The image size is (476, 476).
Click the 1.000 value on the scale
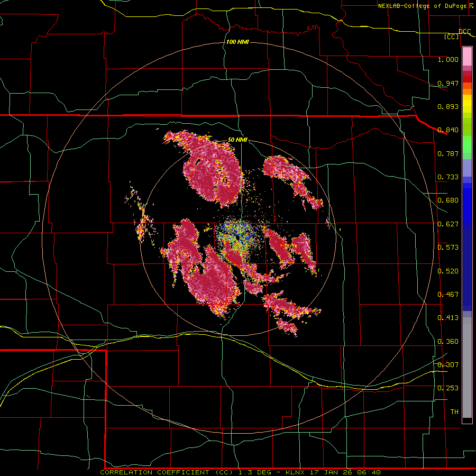coord(448,59)
